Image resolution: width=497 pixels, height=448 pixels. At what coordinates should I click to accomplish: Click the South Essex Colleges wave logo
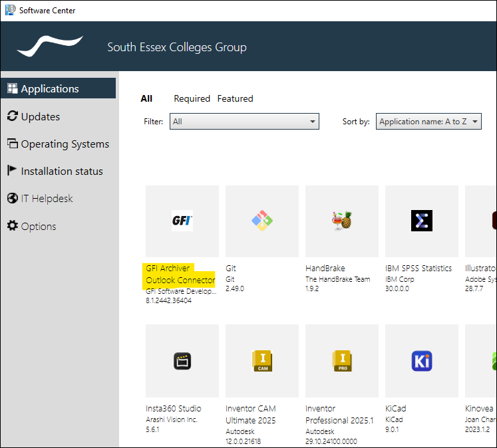tap(50, 47)
